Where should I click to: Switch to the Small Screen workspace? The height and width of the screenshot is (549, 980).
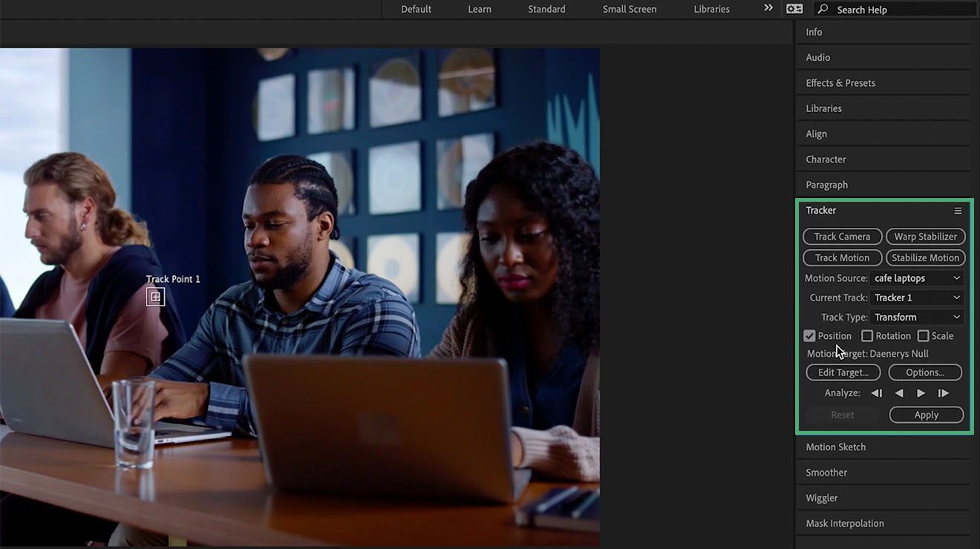tap(629, 9)
